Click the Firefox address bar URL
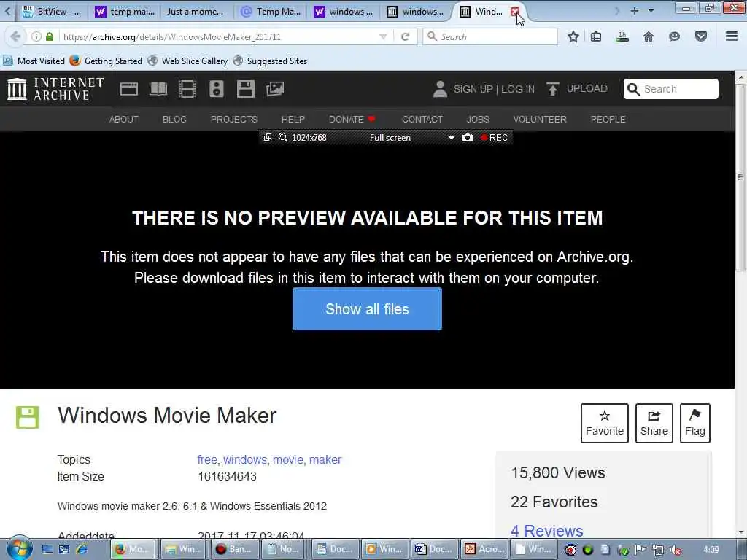The image size is (747, 560). click(172, 36)
